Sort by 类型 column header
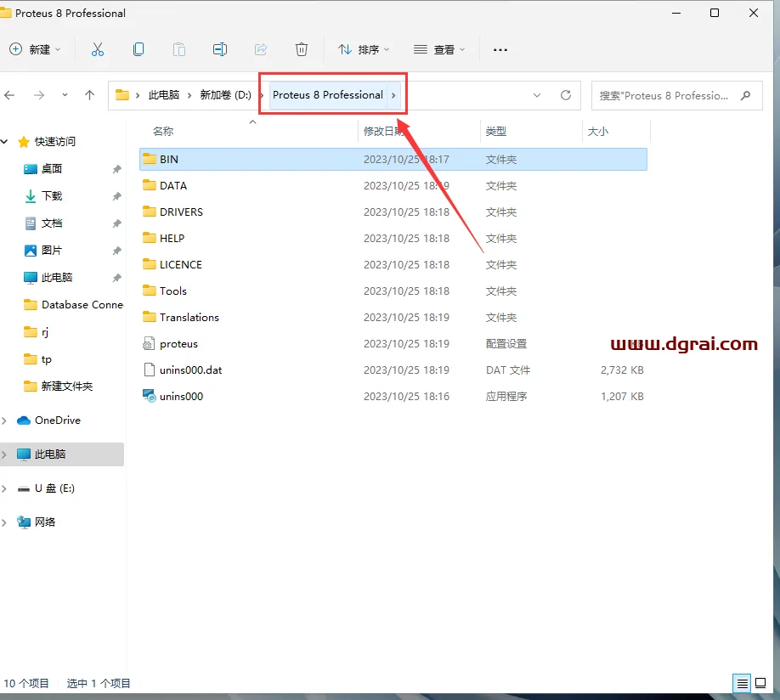This screenshot has width=780, height=700. 496,132
